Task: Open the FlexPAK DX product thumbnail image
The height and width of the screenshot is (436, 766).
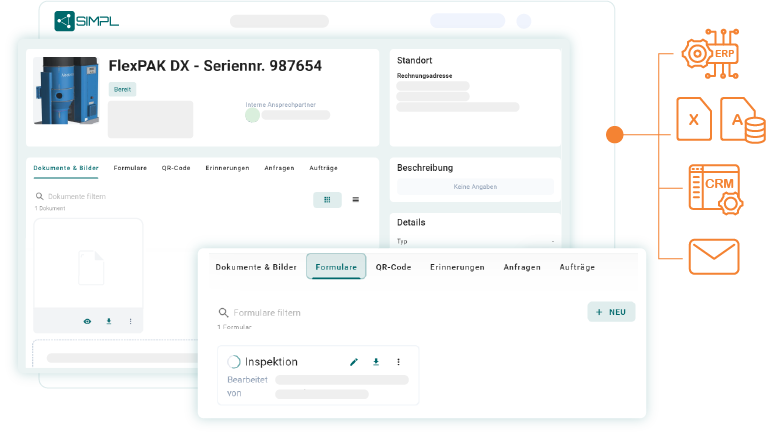Action: 66,91
